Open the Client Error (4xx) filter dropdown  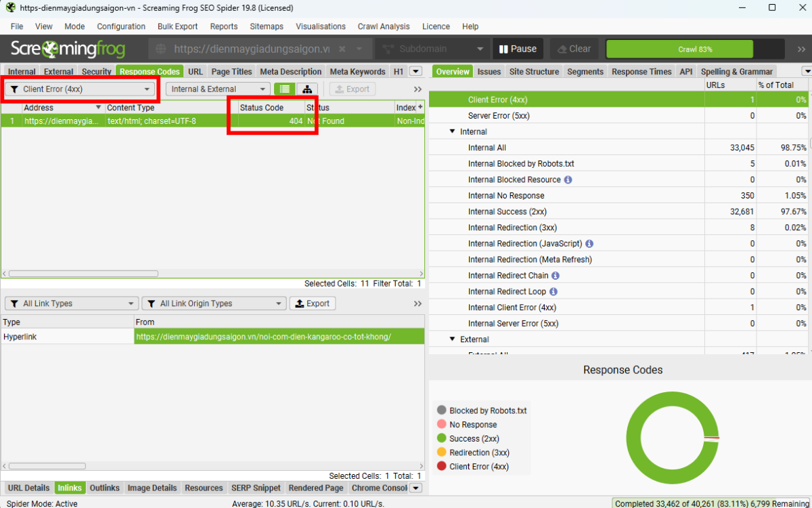tap(81, 89)
